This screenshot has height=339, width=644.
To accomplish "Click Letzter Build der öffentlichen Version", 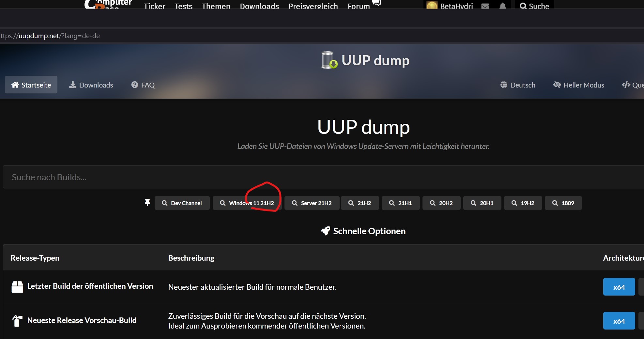I will 90,286.
